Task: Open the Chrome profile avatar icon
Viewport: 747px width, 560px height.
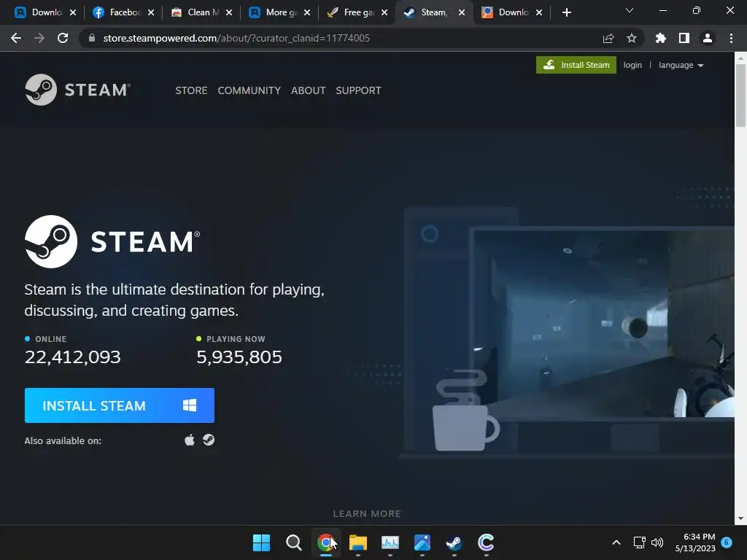Action: pos(708,38)
